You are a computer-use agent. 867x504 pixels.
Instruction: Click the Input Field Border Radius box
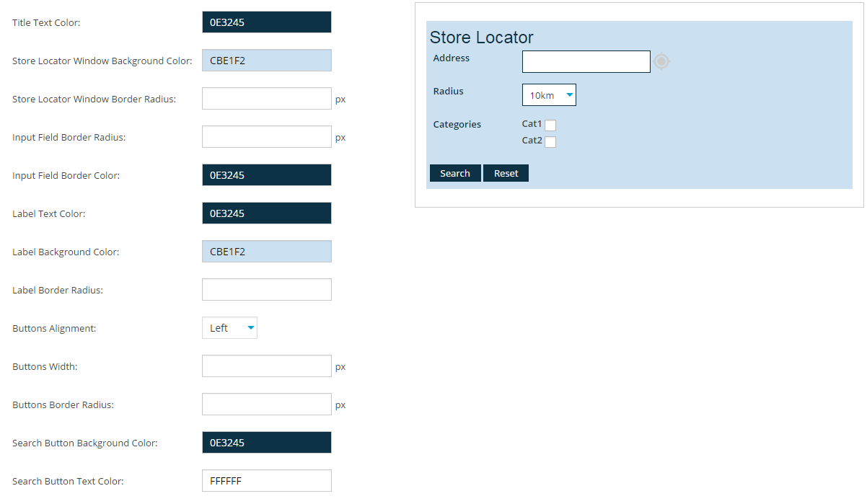coord(266,137)
